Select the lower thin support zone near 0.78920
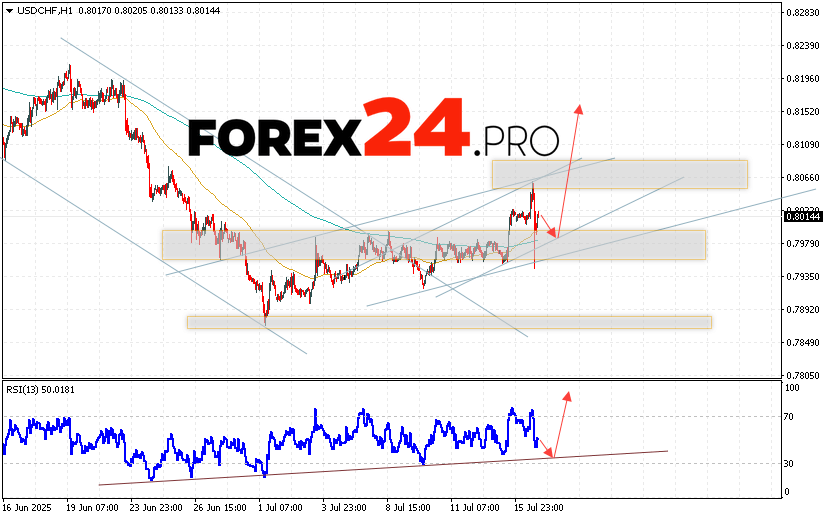 pos(448,322)
